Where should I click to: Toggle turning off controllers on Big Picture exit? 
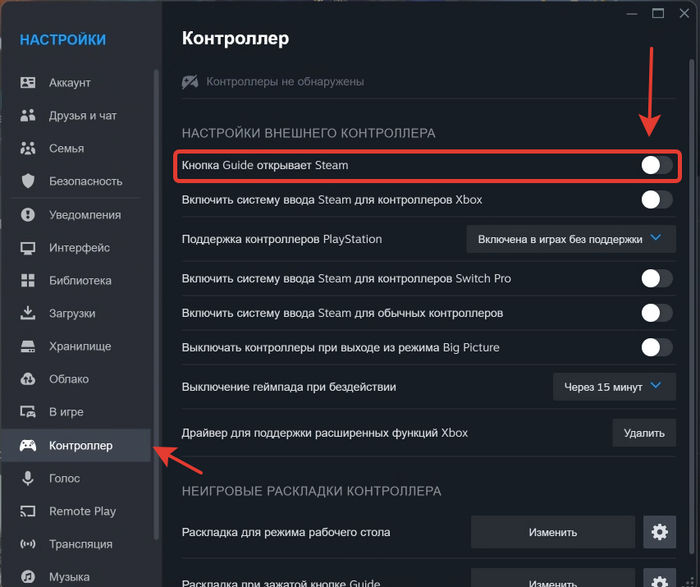point(657,347)
